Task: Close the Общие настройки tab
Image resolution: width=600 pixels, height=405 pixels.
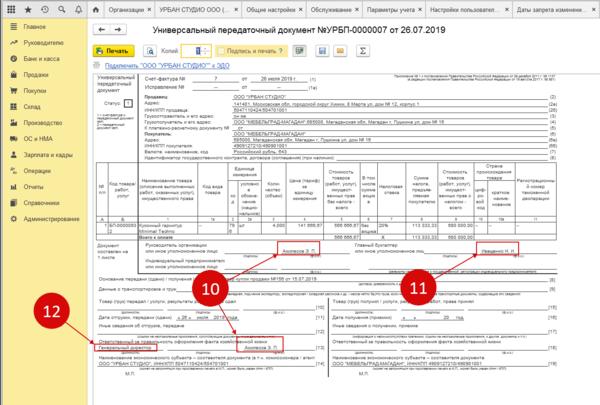Action: [301, 10]
